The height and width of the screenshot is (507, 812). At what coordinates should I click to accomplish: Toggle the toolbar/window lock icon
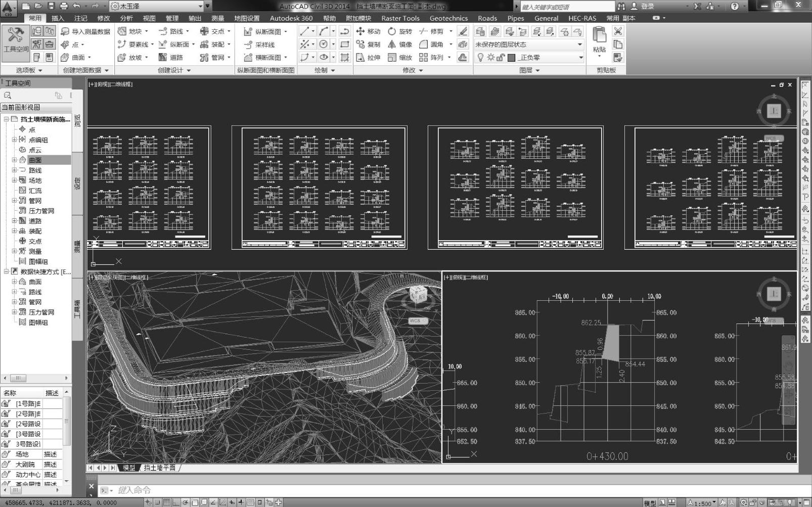753,502
